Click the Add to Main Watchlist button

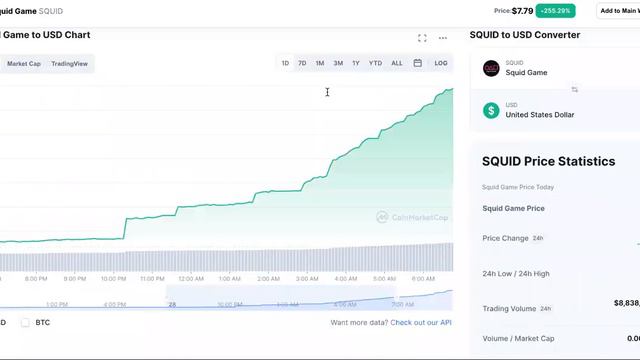coord(618,11)
